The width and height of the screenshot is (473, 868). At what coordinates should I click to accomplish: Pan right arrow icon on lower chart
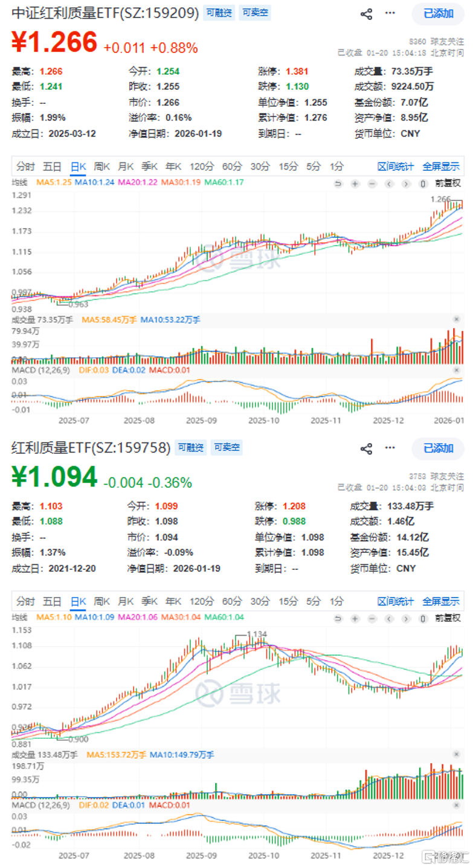(406, 618)
